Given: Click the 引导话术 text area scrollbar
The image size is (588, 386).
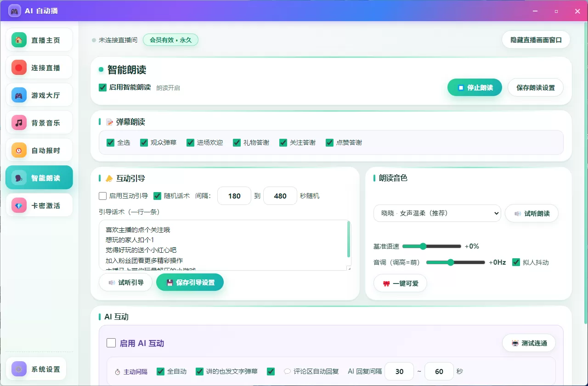Looking at the screenshot, I should pos(349,239).
